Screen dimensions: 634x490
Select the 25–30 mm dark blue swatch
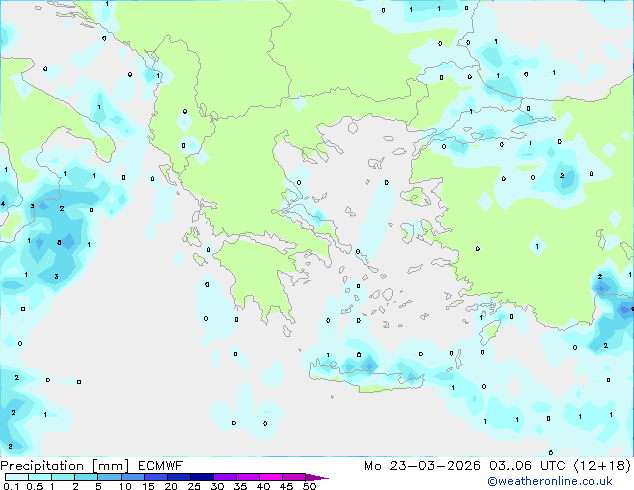[201, 477]
